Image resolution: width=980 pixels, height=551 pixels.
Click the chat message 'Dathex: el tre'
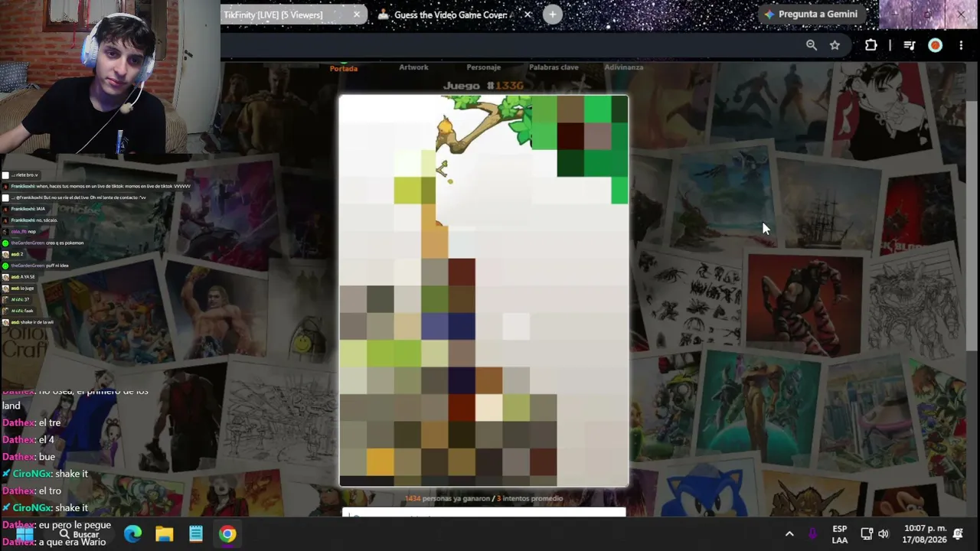(x=31, y=422)
